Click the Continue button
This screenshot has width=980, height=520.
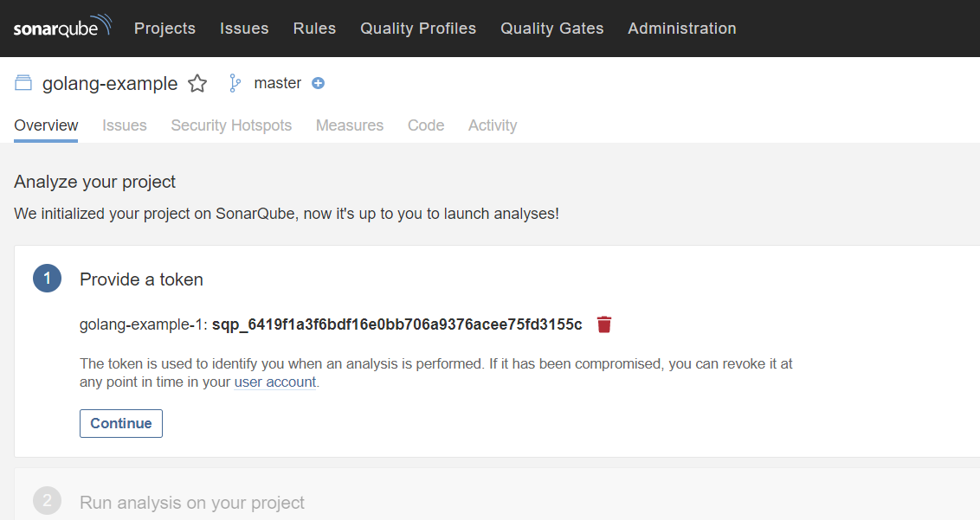pos(121,423)
